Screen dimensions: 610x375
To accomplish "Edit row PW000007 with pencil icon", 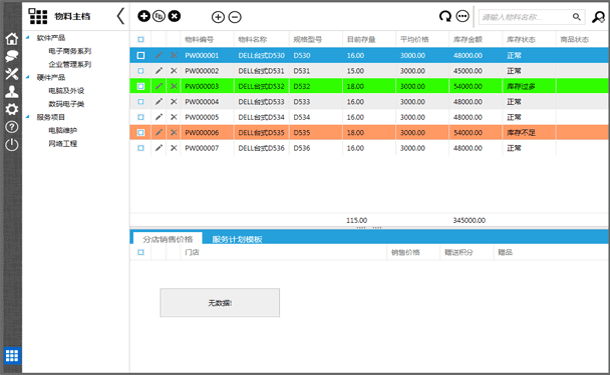I will click(x=159, y=148).
